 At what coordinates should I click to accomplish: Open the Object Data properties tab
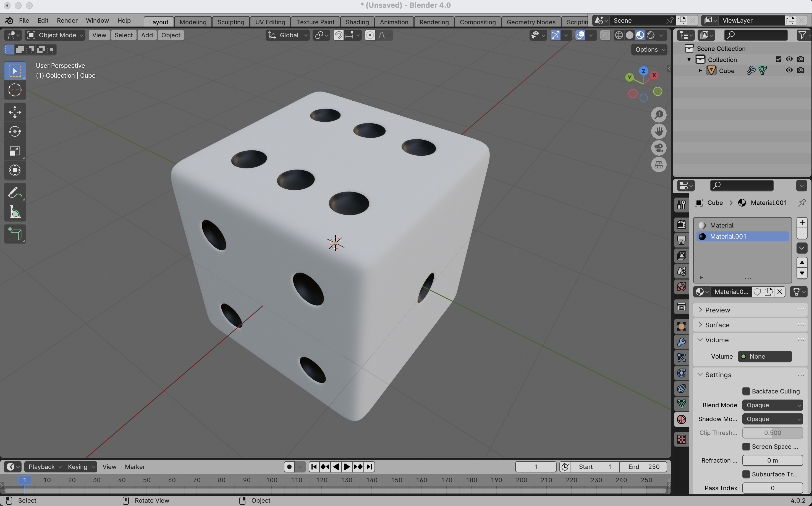point(681,404)
